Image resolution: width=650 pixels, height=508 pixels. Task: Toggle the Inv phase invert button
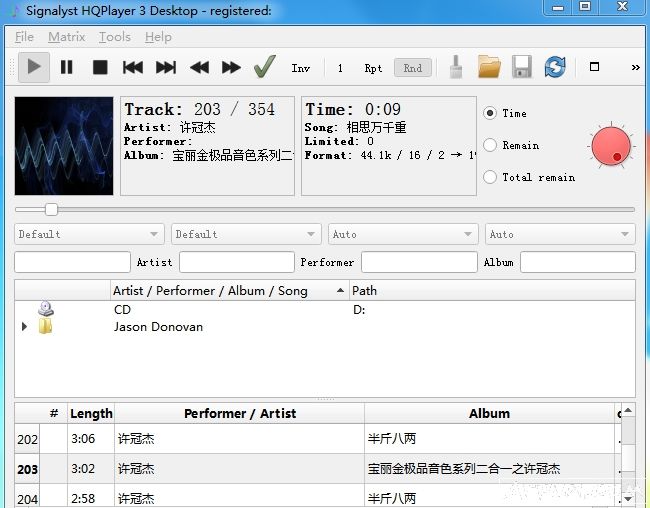click(301, 68)
